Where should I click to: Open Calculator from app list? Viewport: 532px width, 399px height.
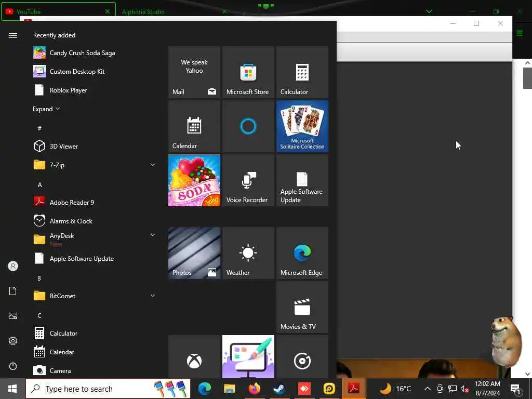coord(95,333)
